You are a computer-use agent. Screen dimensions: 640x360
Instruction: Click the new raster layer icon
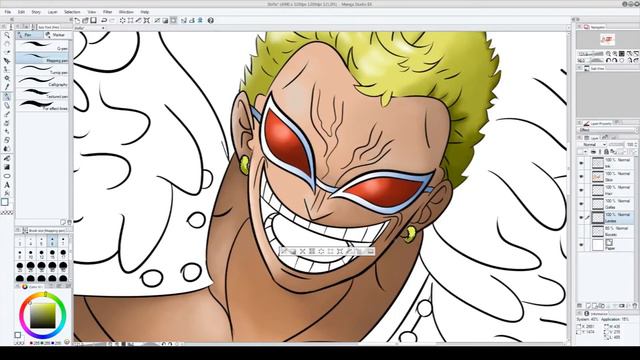click(588, 305)
